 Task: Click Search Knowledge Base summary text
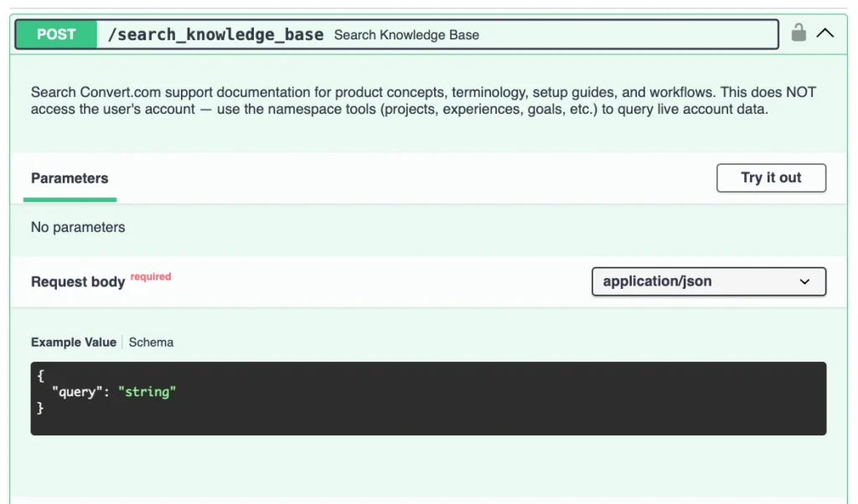click(407, 34)
